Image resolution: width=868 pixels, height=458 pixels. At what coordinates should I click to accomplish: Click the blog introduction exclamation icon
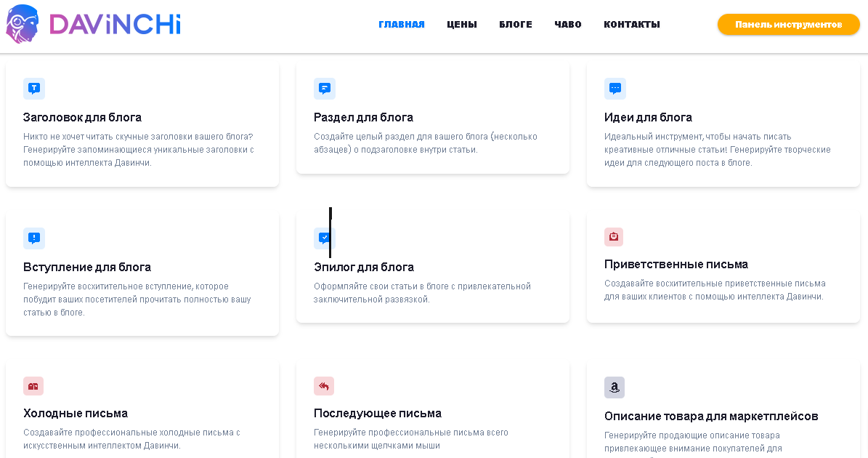[33, 238]
